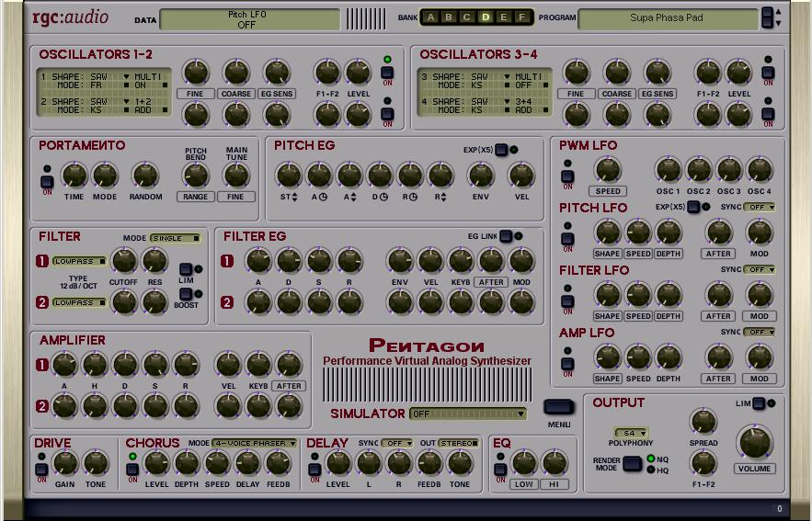812x521 pixels.
Task: Click the program up/down arrows
Action: (778, 17)
